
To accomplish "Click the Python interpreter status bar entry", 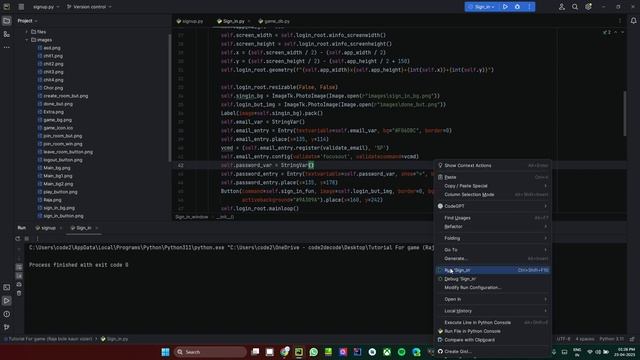I will point(611,339).
